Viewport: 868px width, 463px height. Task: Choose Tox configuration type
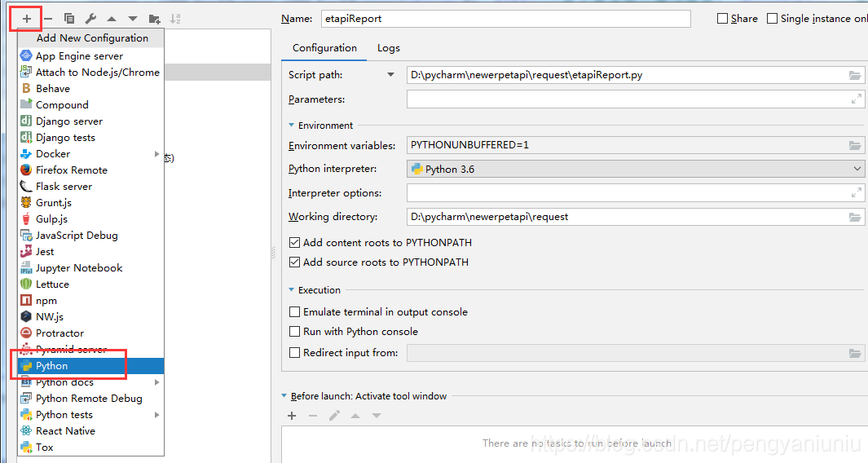pos(90,448)
